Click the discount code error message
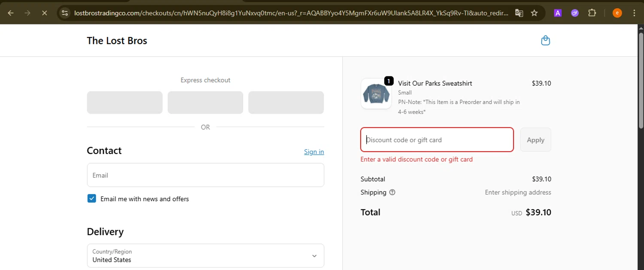Image resolution: width=644 pixels, height=270 pixels. (416, 159)
